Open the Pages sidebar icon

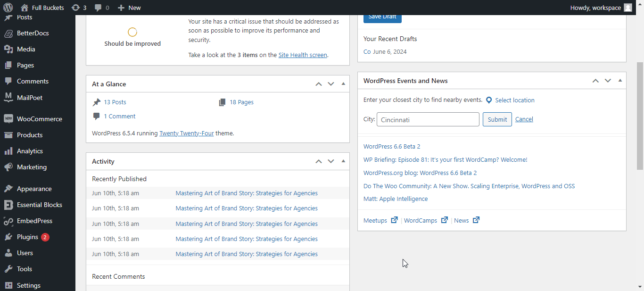click(8, 65)
